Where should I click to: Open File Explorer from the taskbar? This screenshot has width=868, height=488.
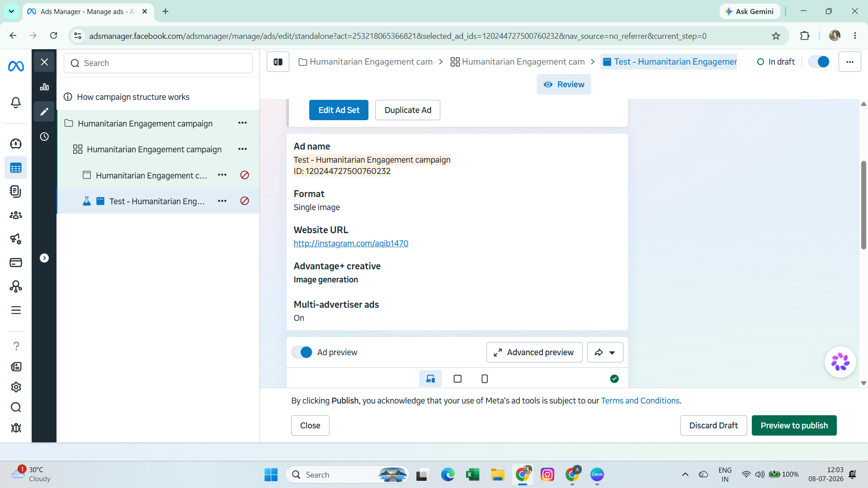(x=497, y=475)
